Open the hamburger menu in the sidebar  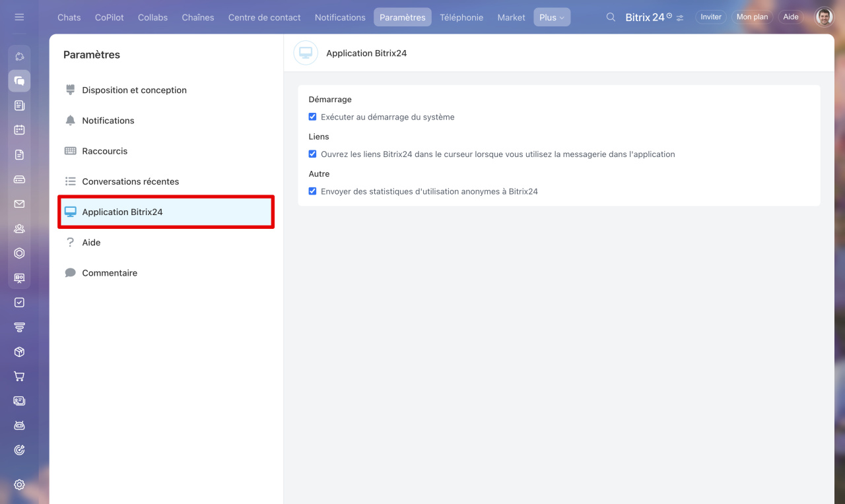click(19, 17)
